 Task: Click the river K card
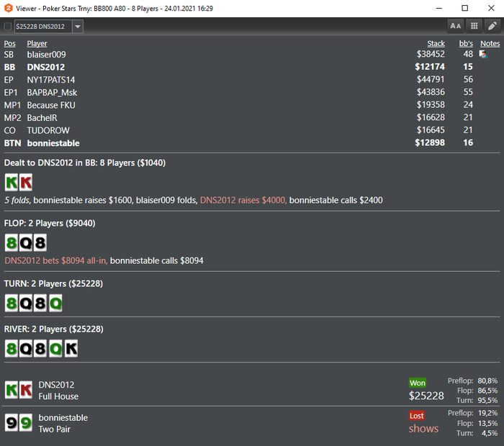click(x=71, y=349)
